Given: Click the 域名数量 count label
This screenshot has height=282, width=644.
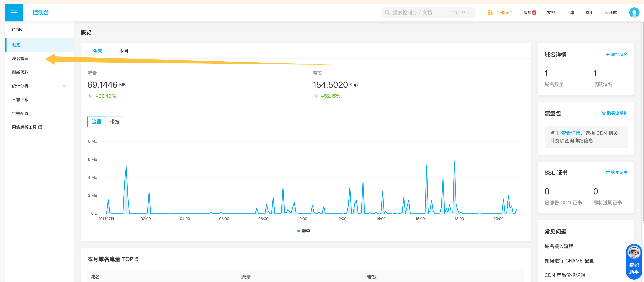Looking at the screenshot, I should pyautogui.click(x=554, y=85).
